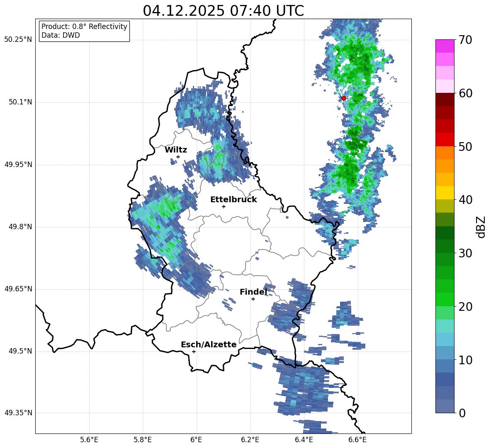Click the dark maroon colorbar swatch below 60
The width and height of the screenshot is (491, 448).
coord(445,99)
